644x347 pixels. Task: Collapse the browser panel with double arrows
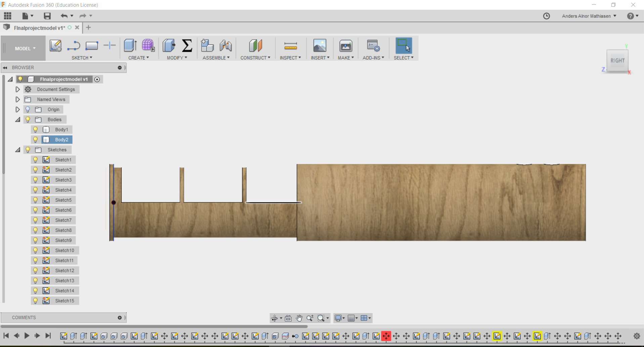(x=5, y=68)
